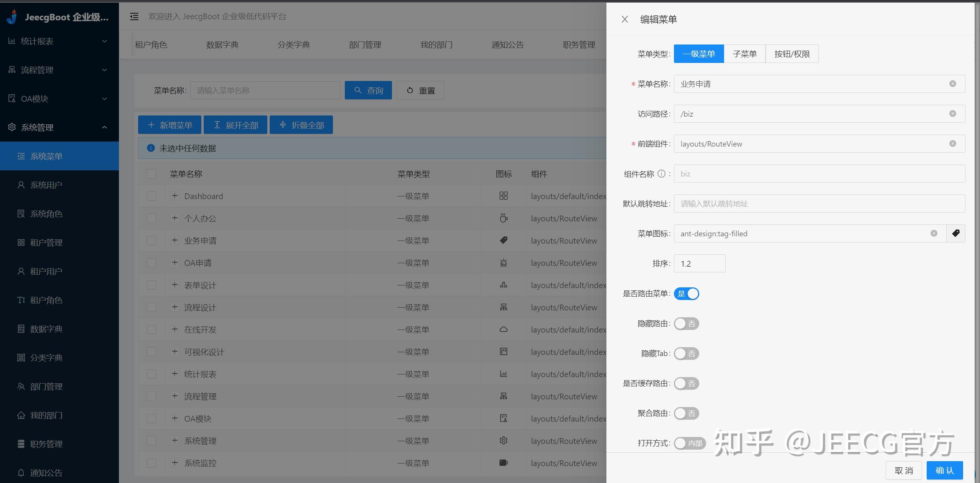Open the 租户角色 tab at the top
Image resolution: width=980 pixels, height=483 pixels.
[x=151, y=45]
